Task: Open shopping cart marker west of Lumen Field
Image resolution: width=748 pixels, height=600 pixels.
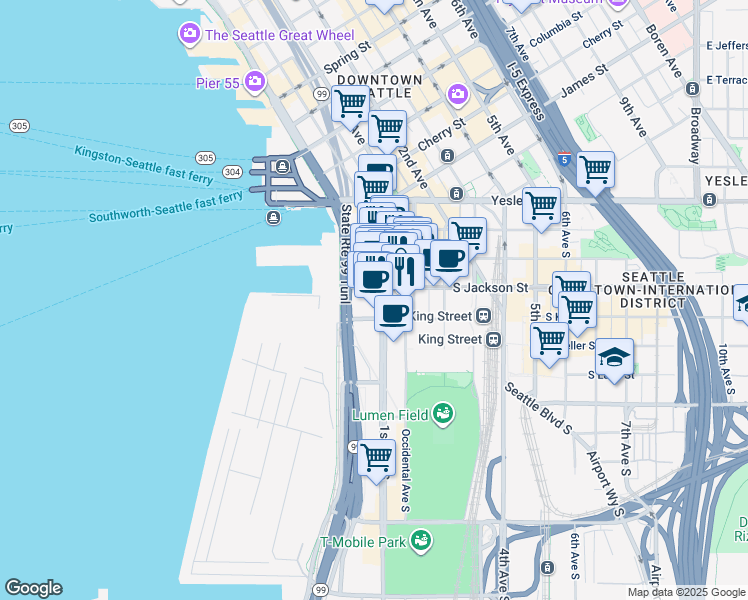Action: (x=376, y=462)
